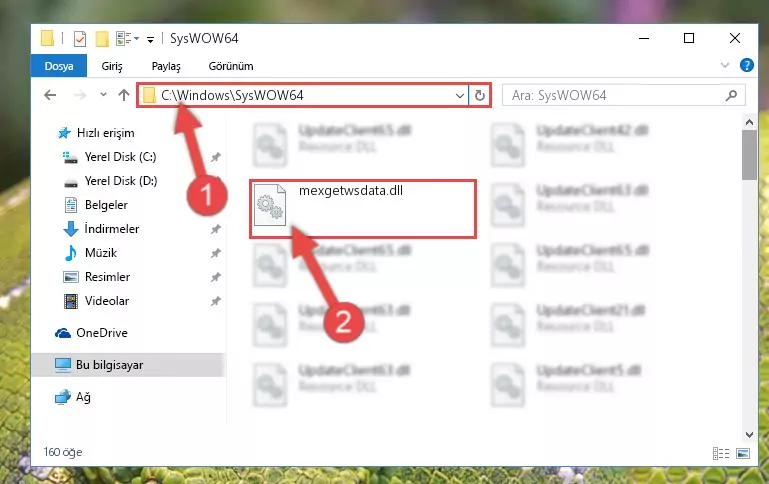769x484 pixels.
Task: Switch to Details view in status bar
Action: coord(721,454)
